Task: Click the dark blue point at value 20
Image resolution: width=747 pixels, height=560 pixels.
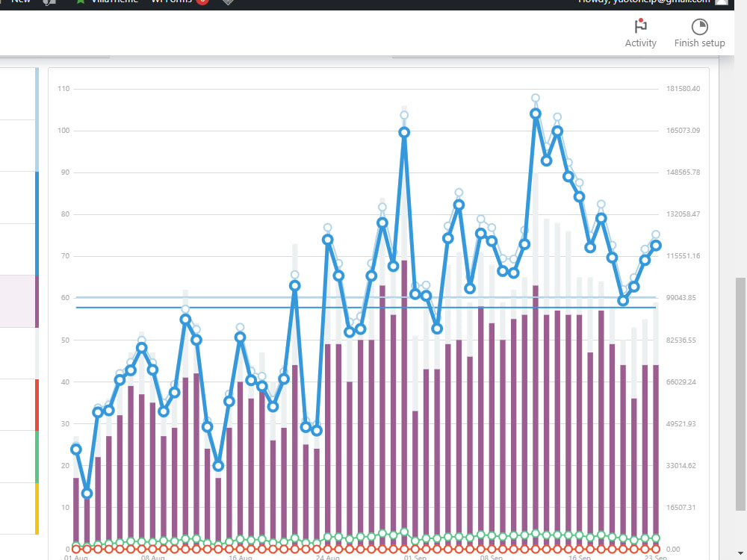Action: pos(218,466)
